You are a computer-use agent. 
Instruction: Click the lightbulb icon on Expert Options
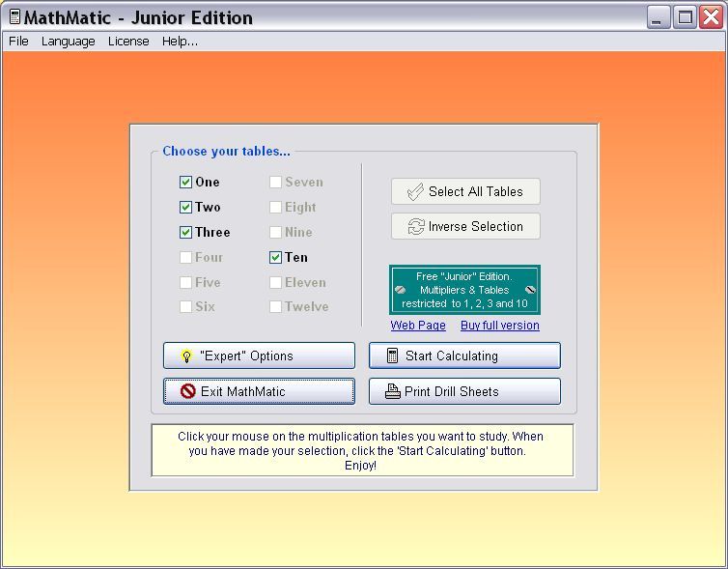coord(186,356)
